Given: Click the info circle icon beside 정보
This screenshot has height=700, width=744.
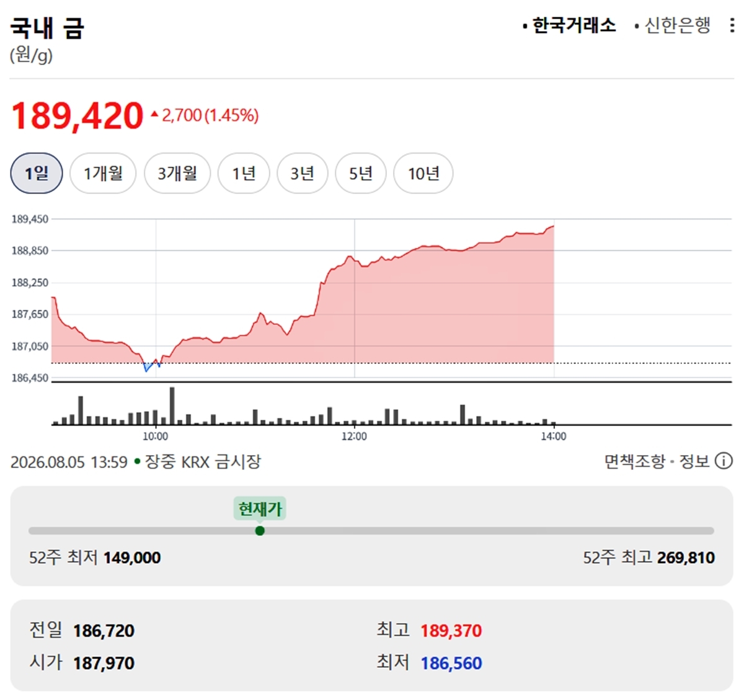Looking at the screenshot, I should tap(724, 461).
